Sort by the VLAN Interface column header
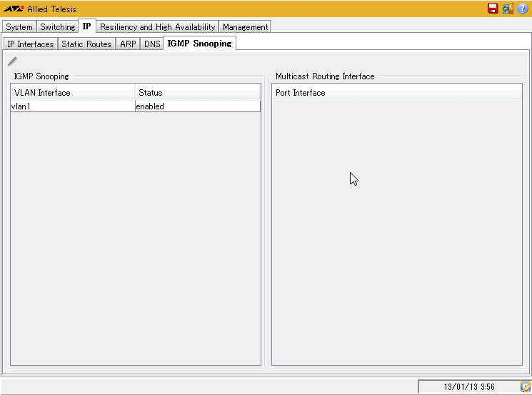The height and width of the screenshot is (395, 532). 72,93
